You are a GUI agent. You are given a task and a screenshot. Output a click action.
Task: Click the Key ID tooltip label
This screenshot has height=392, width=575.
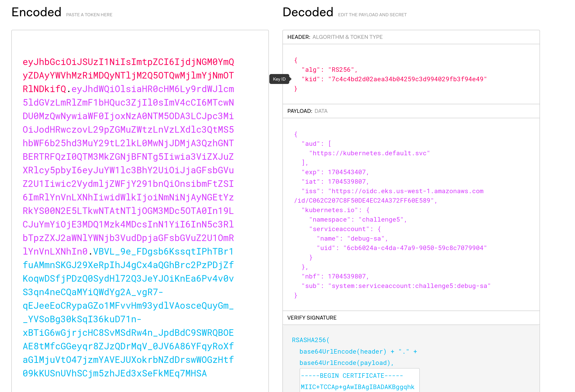(279, 79)
